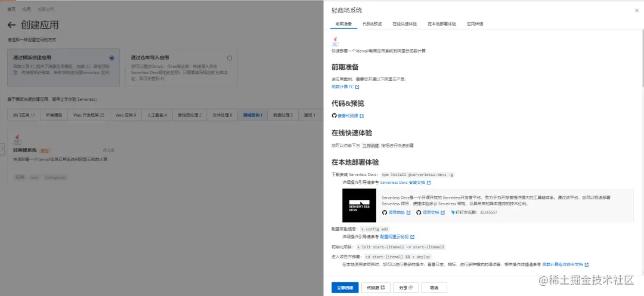This screenshot has height=296, width=644.
Task: Select the 通过模版创建应用 radio button
Action: [x=112, y=58]
